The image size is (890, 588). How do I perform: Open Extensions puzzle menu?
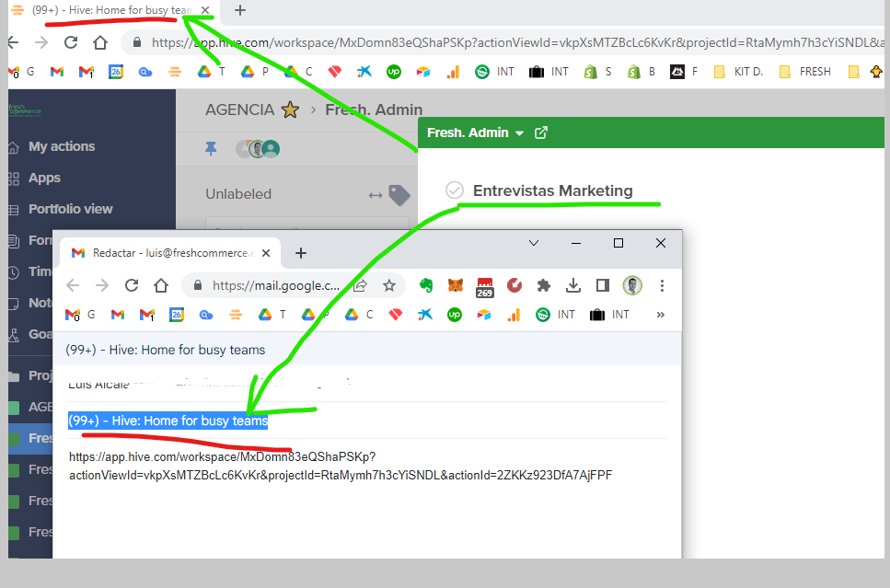[544, 285]
